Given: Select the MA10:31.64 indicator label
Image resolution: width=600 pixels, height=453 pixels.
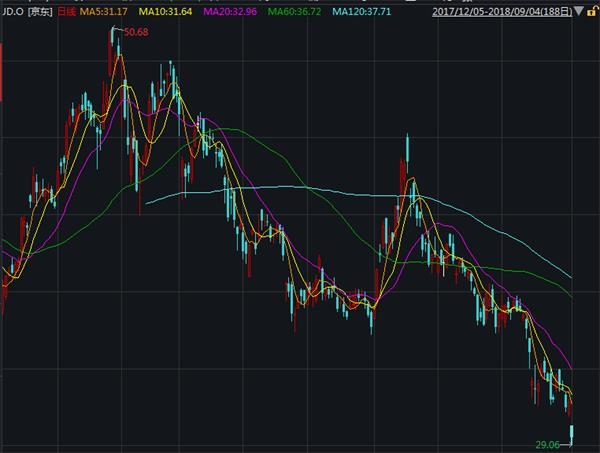Looking at the screenshot, I should click(x=165, y=12).
